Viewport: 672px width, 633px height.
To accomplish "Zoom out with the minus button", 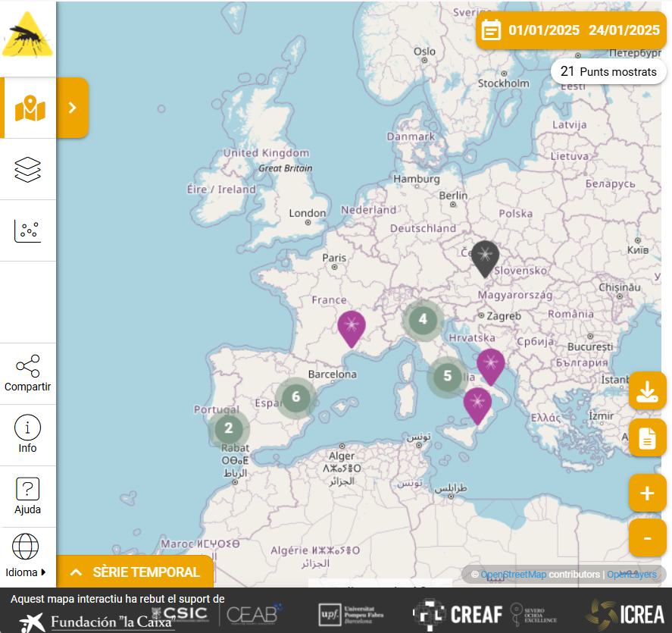I will click(x=647, y=538).
